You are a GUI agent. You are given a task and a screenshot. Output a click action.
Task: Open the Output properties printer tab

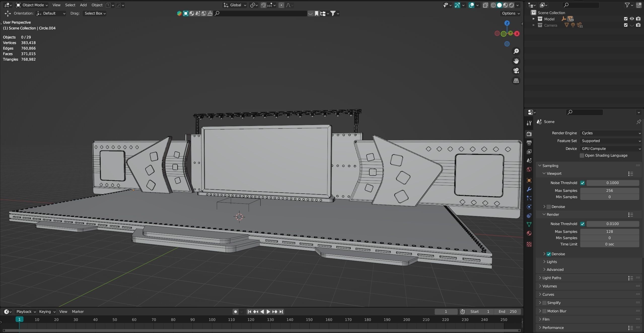[529, 143]
